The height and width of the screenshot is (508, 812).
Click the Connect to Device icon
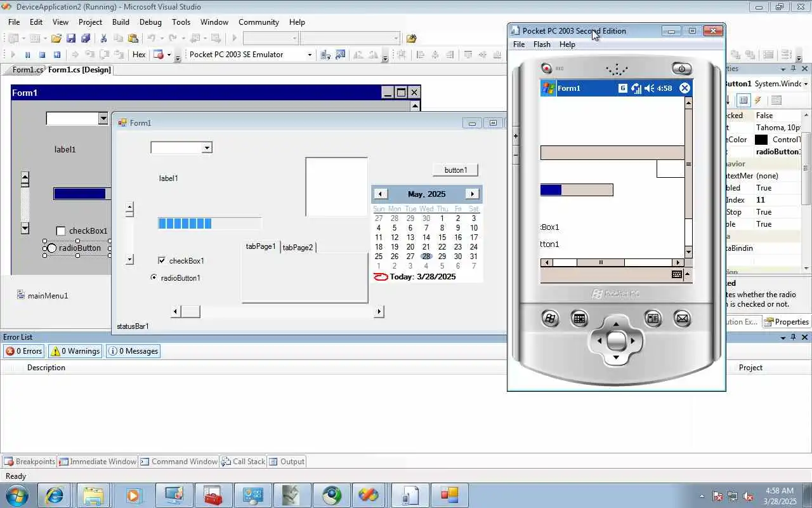tap(325, 55)
